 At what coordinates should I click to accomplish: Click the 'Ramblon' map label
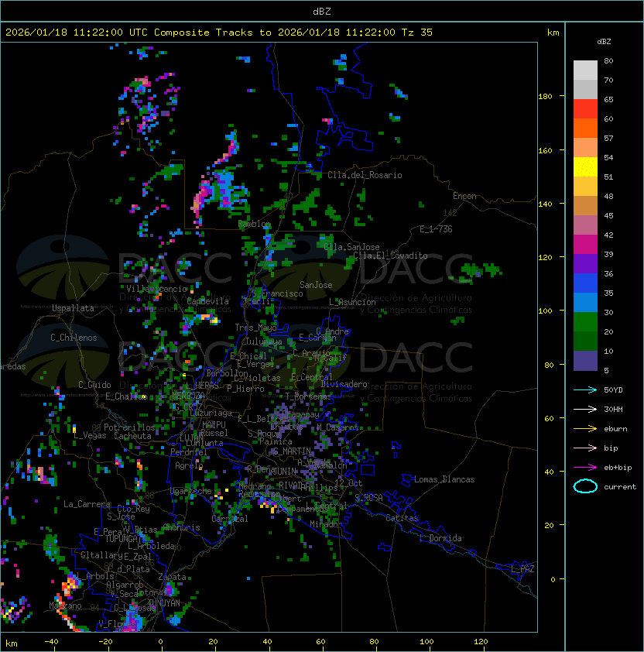tap(255, 224)
